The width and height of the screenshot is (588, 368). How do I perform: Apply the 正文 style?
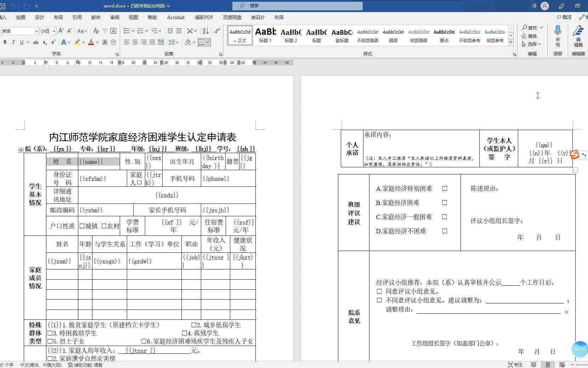[240, 35]
